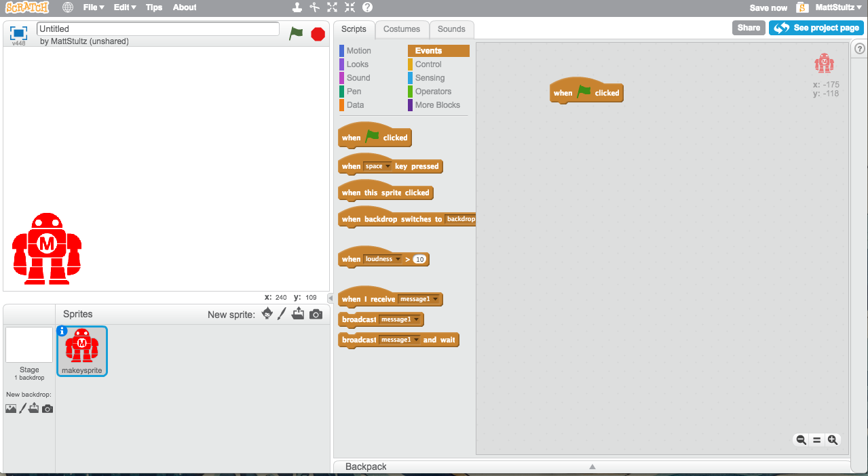Select the Control block category

coord(428,64)
